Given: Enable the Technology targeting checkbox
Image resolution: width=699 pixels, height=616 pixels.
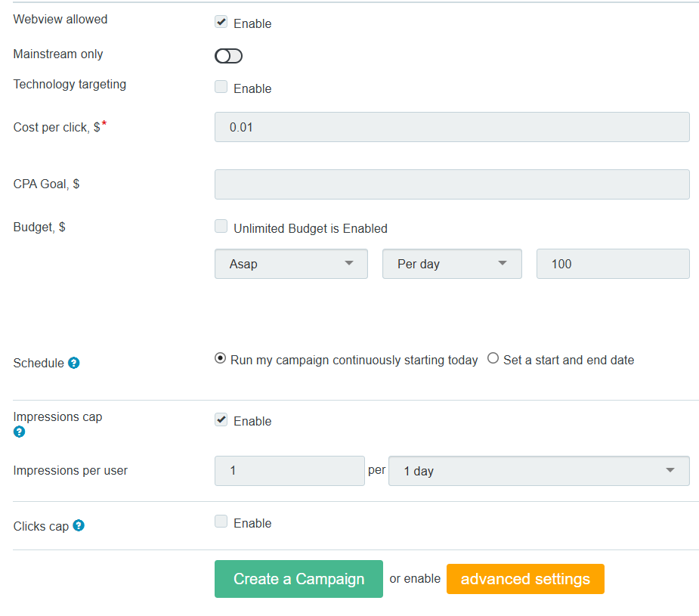Looking at the screenshot, I should point(221,88).
